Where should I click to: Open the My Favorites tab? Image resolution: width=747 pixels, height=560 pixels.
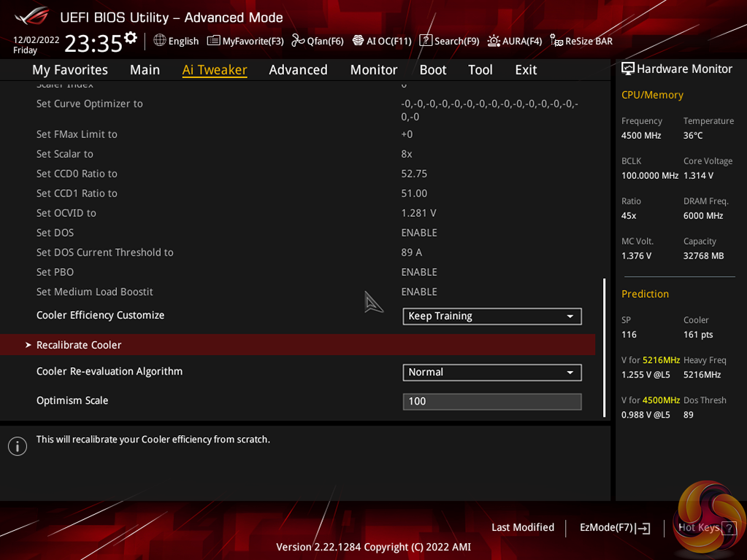pos(69,70)
